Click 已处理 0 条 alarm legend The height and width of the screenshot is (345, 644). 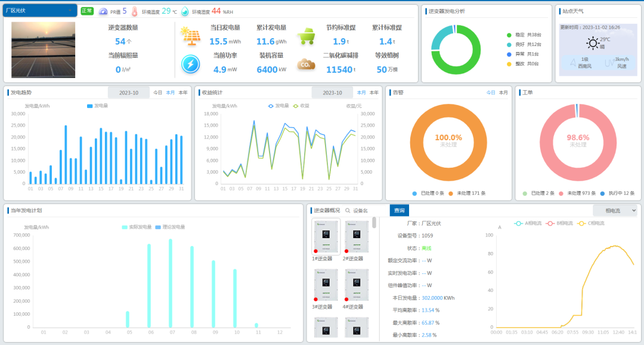[428, 193]
